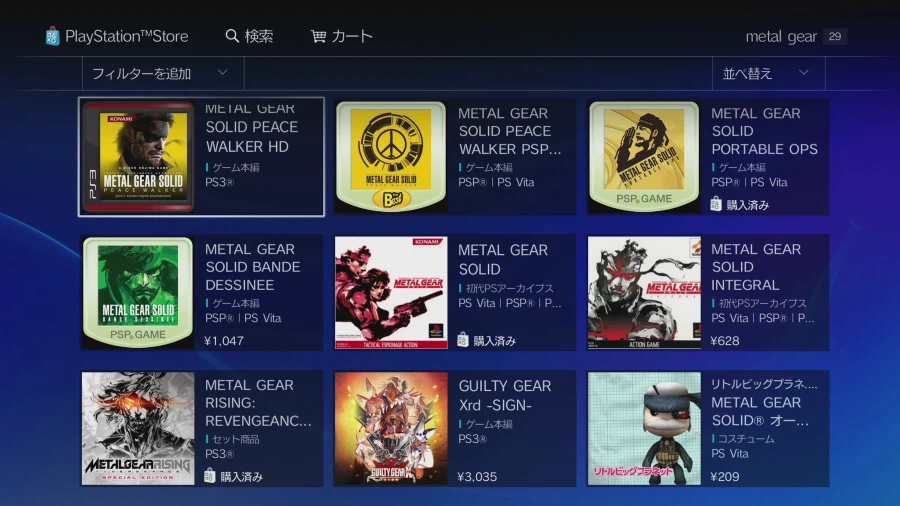Select the カート menu item
Image resolution: width=900 pixels, height=506 pixels.
click(x=351, y=36)
